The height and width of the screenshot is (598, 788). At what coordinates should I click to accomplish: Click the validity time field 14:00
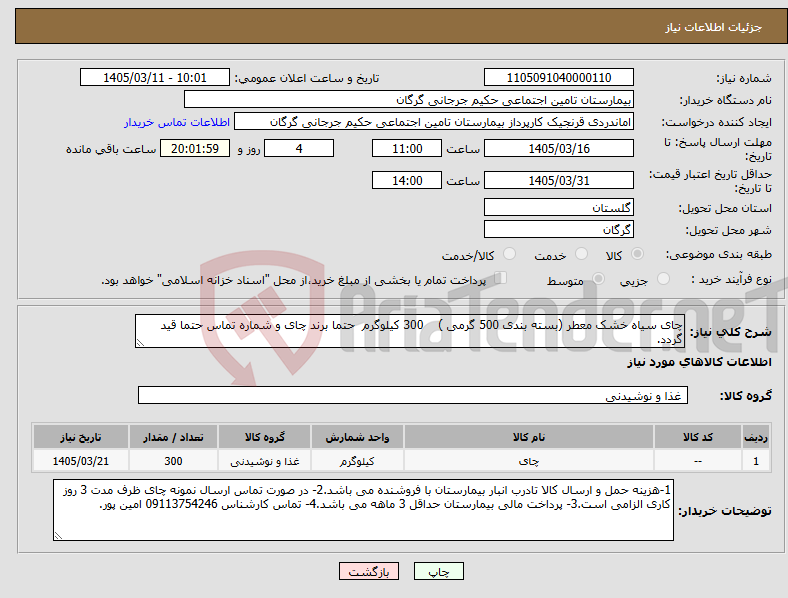click(x=407, y=180)
